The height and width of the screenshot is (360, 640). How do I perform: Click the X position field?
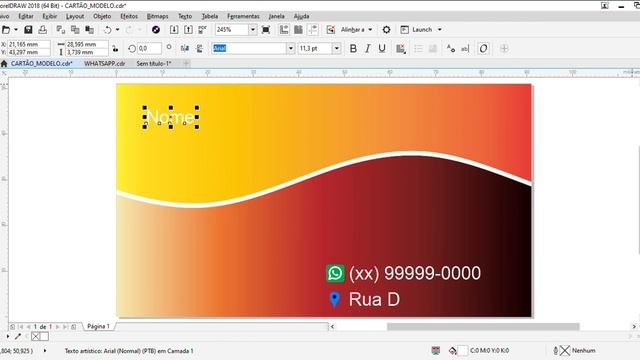pyautogui.click(x=29, y=44)
